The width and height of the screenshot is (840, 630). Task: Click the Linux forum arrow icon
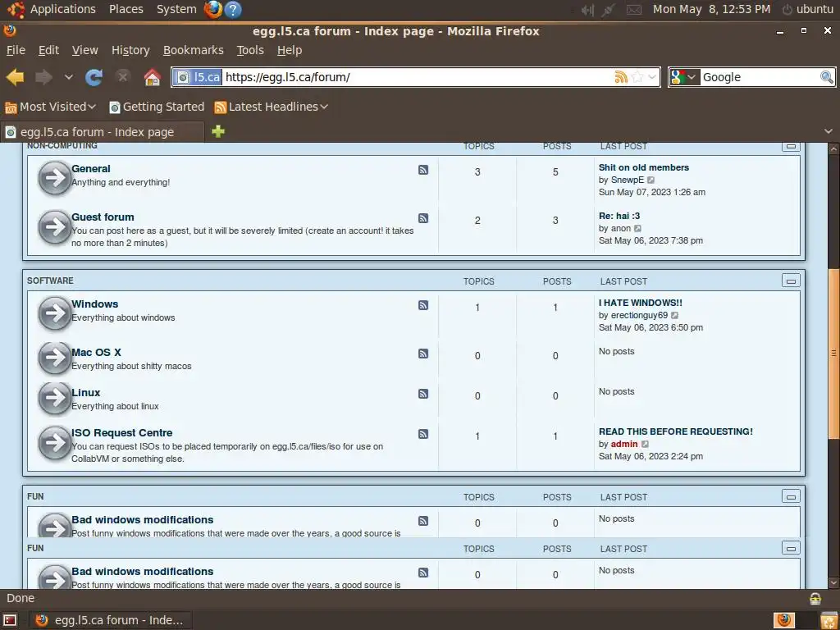[55, 398]
